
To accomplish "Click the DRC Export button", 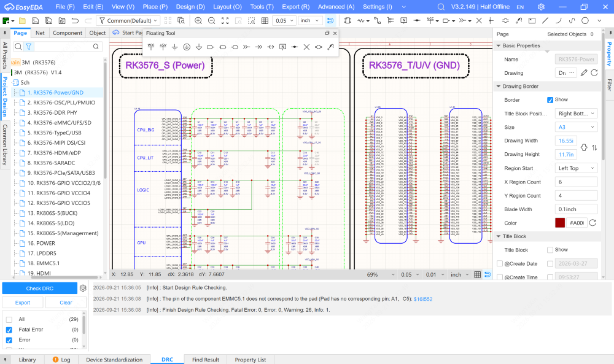I will (x=23, y=303).
